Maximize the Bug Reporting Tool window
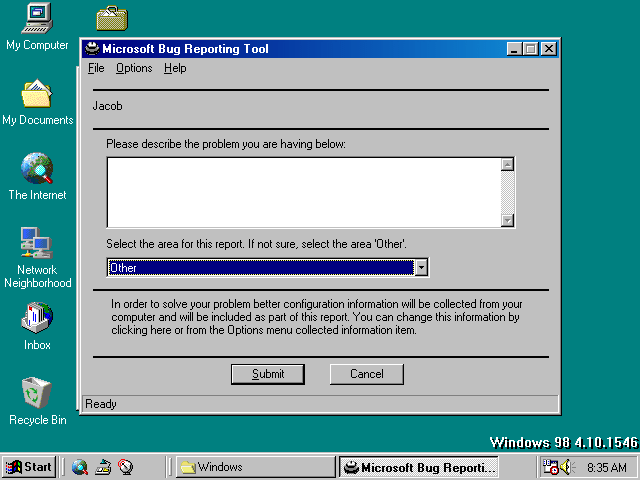 coord(531,49)
